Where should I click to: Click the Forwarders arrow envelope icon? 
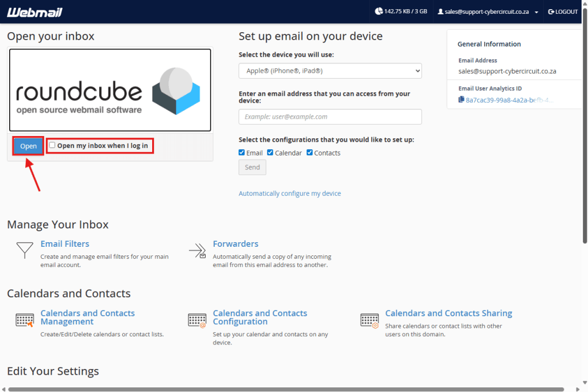[197, 251]
